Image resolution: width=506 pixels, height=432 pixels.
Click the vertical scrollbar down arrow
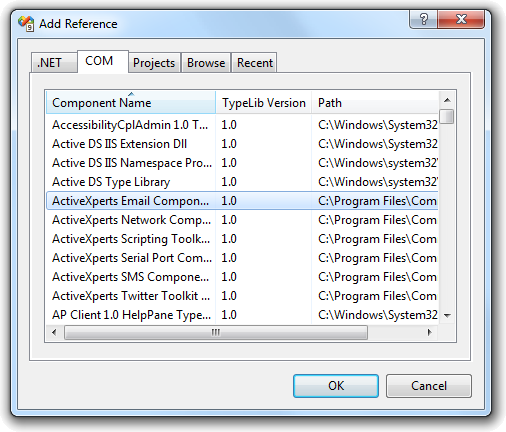(447, 315)
